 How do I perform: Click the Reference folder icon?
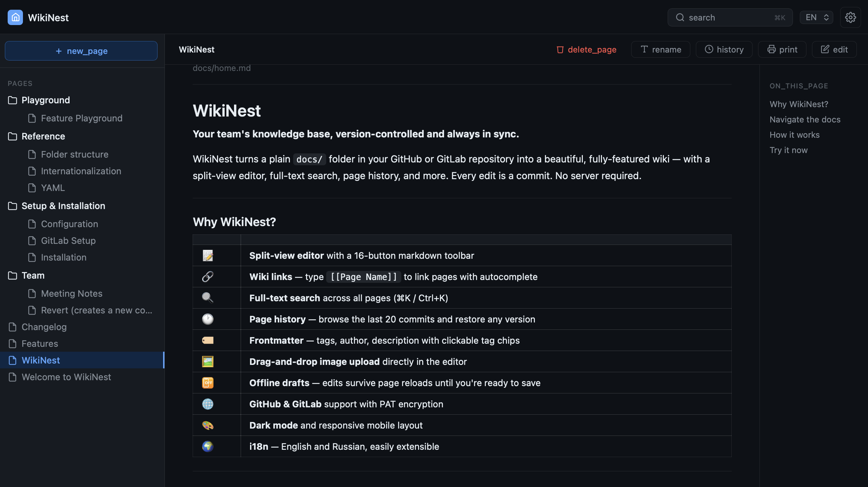(x=13, y=136)
